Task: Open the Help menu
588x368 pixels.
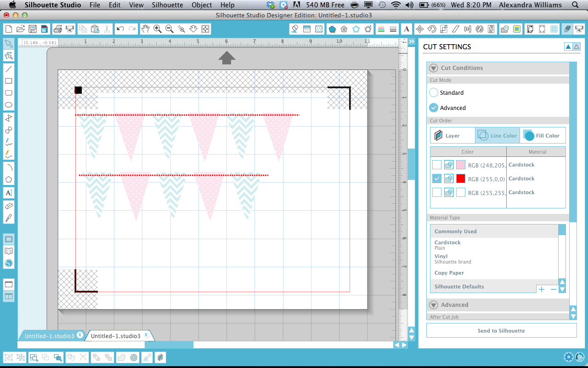Action: click(227, 5)
